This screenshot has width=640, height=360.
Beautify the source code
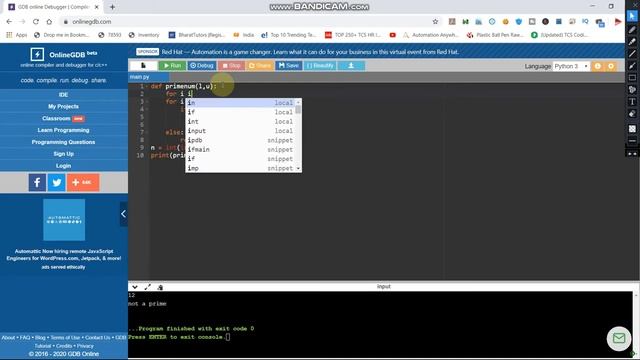click(x=320, y=66)
